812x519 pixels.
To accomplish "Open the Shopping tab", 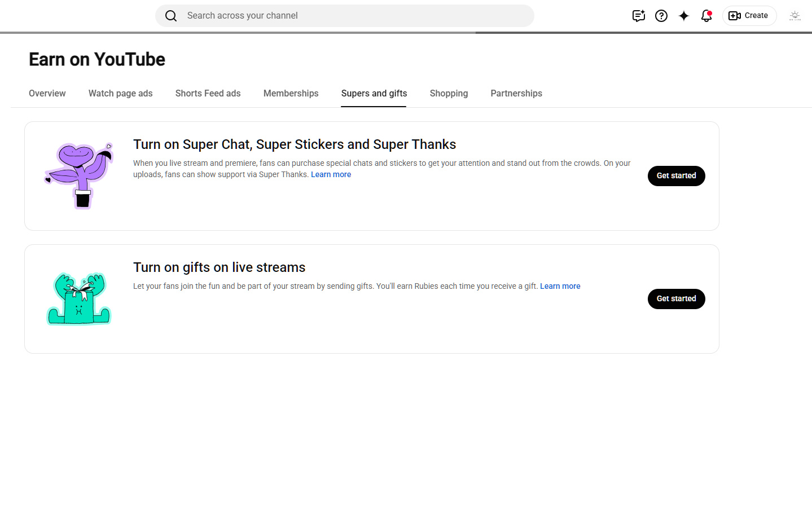I will [449, 94].
